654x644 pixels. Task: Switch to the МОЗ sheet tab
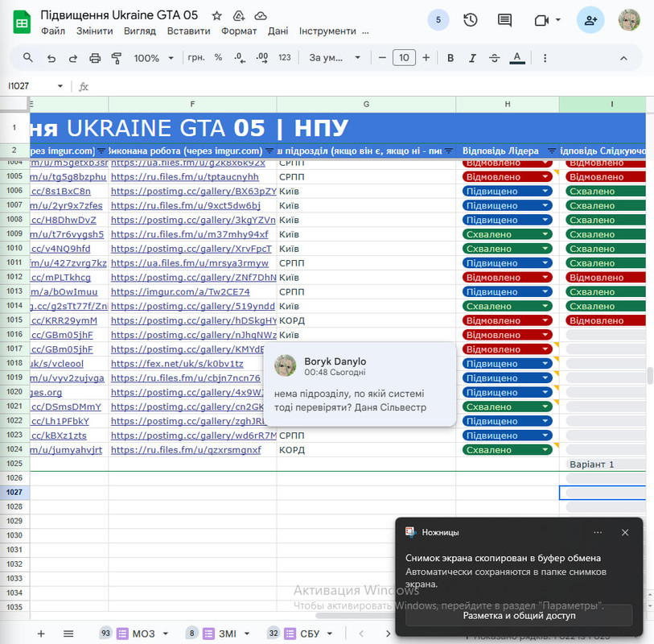tap(143, 634)
